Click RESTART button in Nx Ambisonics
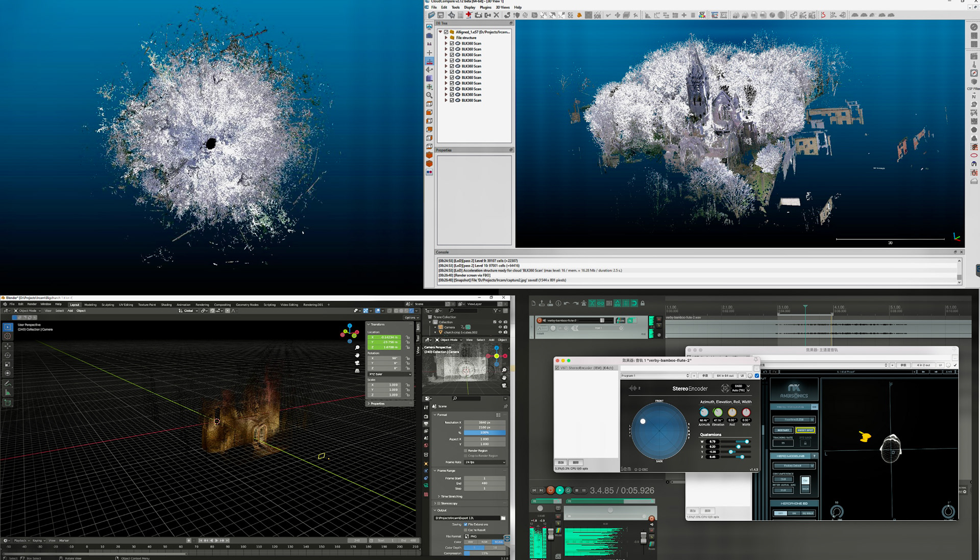This screenshot has width=980, height=560. click(x=783, y=430)
